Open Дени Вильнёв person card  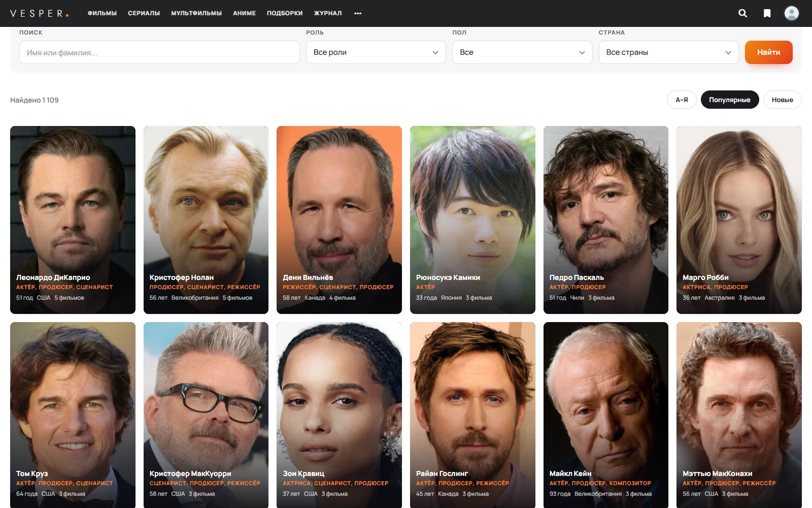339,220
